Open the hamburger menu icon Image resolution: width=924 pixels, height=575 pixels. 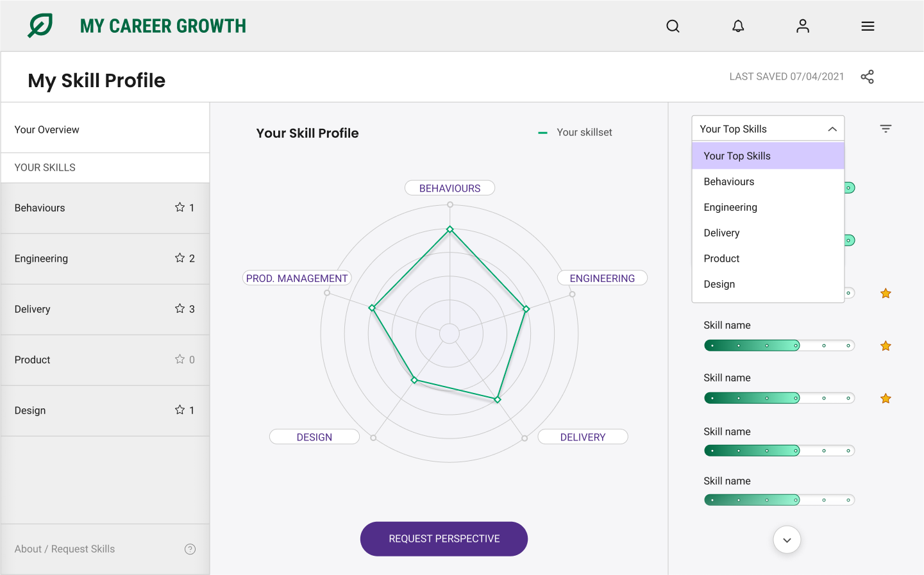(x=868, y=26)
